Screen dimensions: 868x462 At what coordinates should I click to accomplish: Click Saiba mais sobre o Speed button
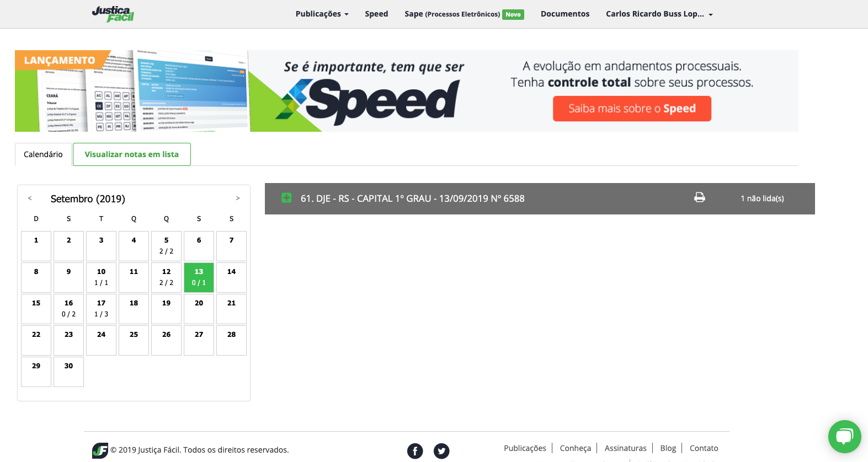click(x=632, y=109)
